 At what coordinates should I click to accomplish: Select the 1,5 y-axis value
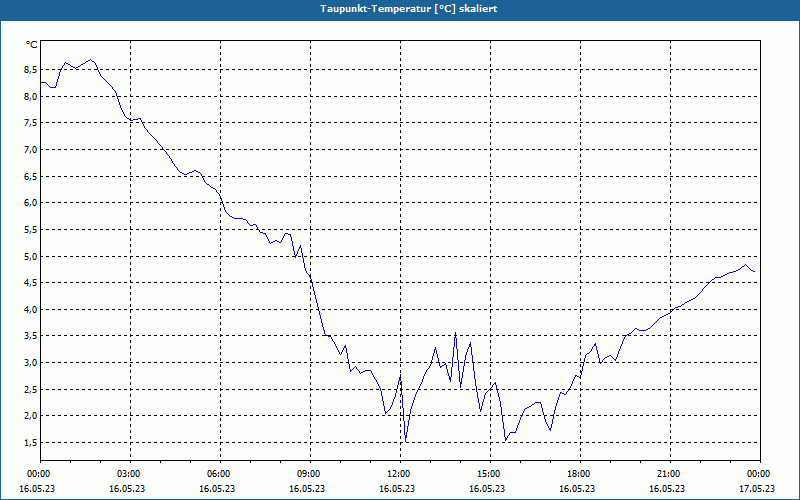tap(31, 442)
